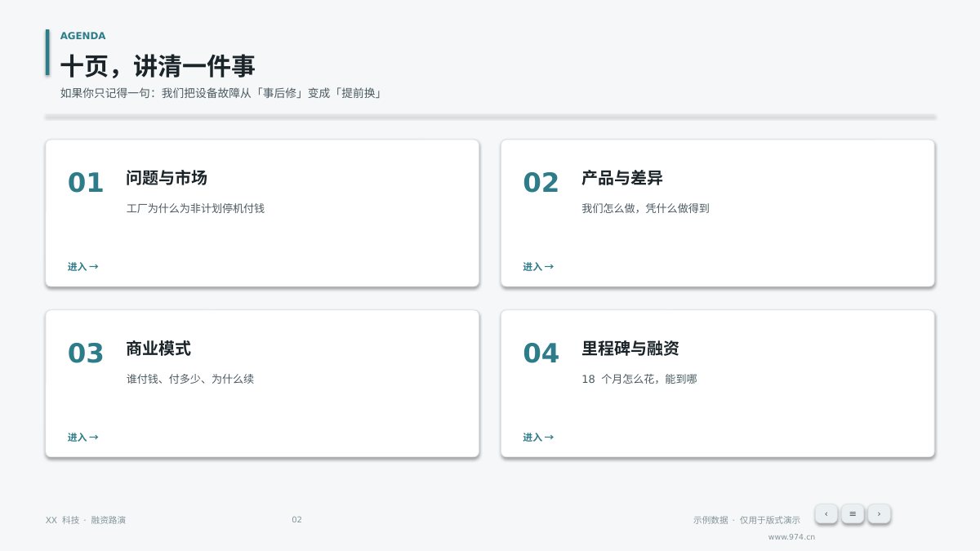Open the 问题与市场 section via 进入 link

point(82,267)
